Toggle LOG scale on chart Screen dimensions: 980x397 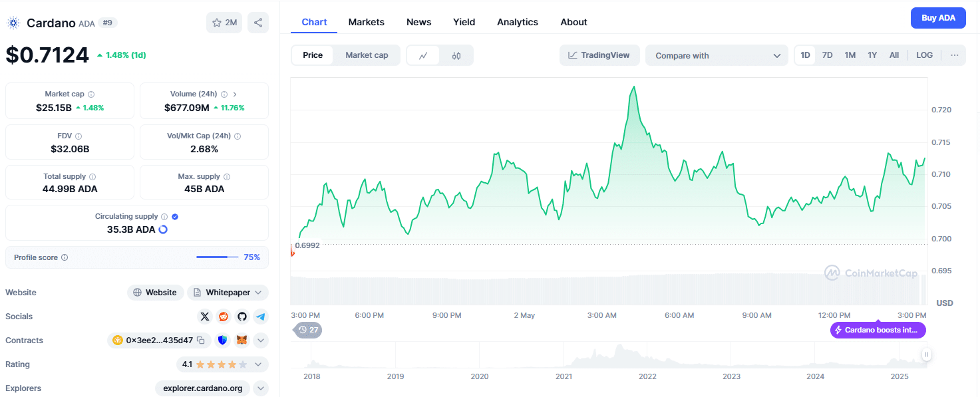pyautogui.click(x=924, y=55)
